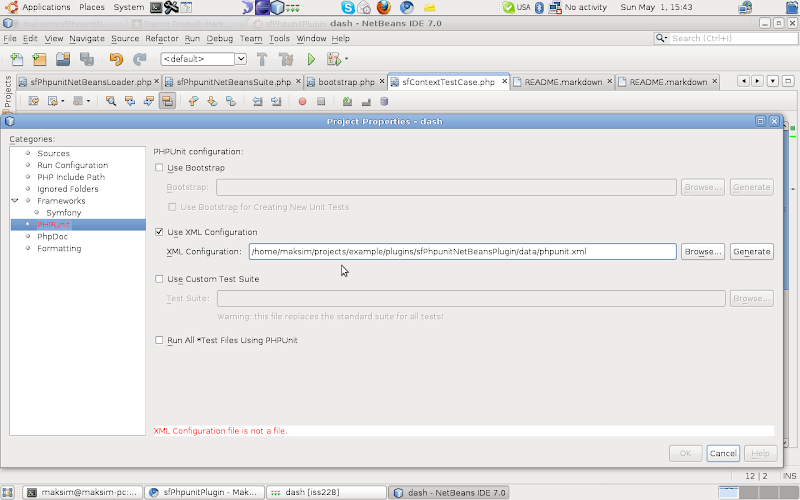This screenshot has height=500, width=800.
Task: Select PhpDoc category
Action: (x=52, y=236)
